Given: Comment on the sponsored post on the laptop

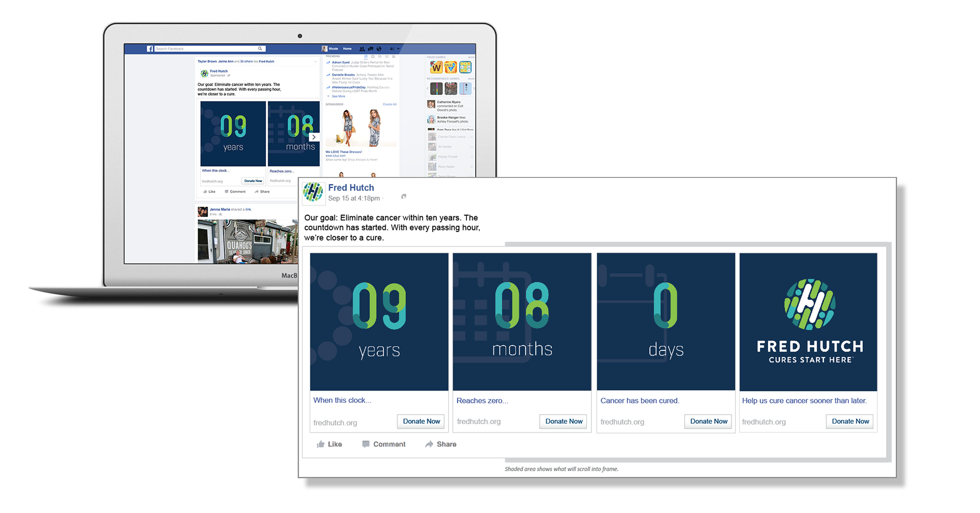Looking at the screenshot, I should [x=235, y=192].
